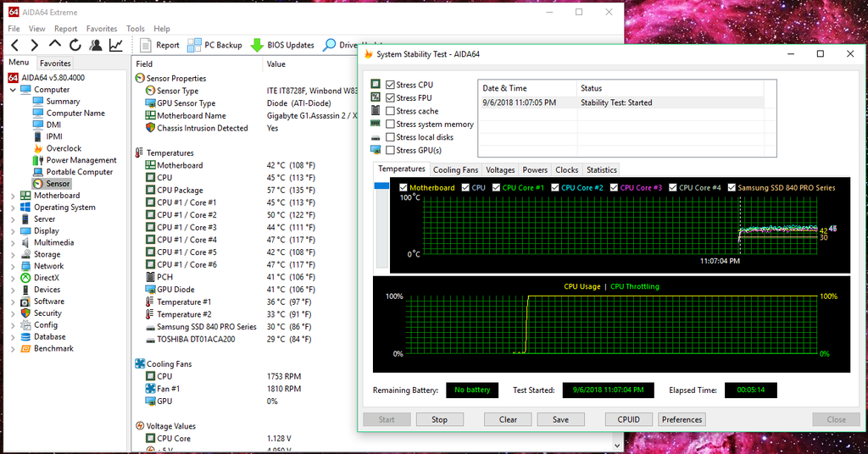Click the blue graph scale slider
The image size is (868, 454).
tap(381, 185)
